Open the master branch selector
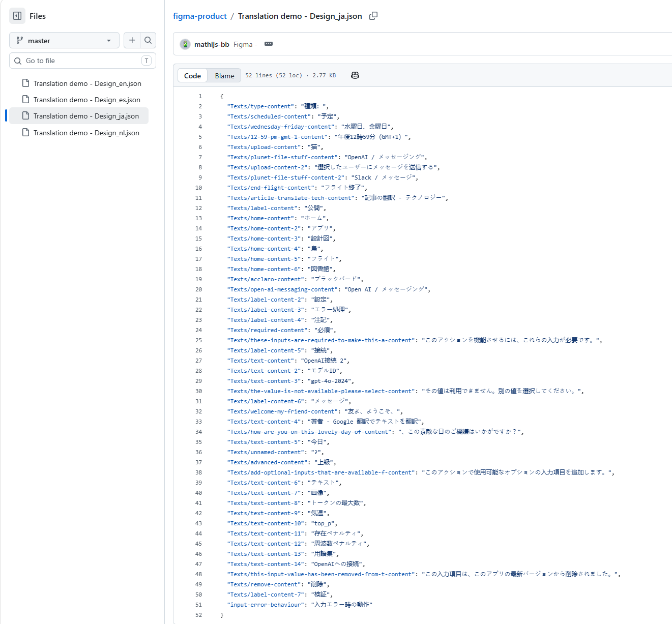Screen dimensions: 672x624 64,41
